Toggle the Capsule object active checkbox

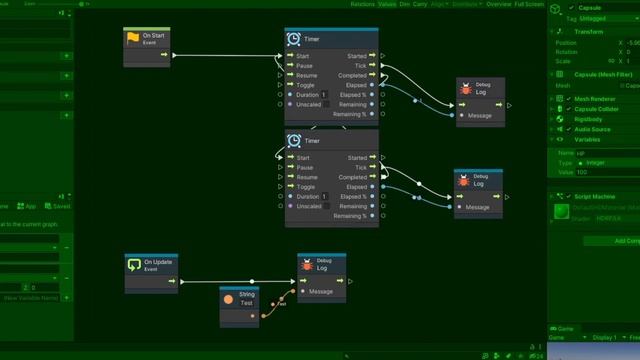tap(571, 8)
